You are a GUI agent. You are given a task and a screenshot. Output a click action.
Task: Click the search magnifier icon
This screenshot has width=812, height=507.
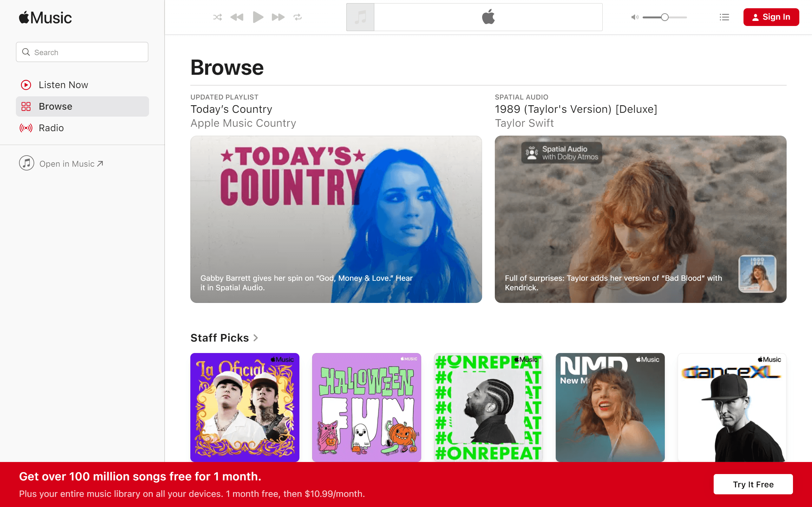26,52
